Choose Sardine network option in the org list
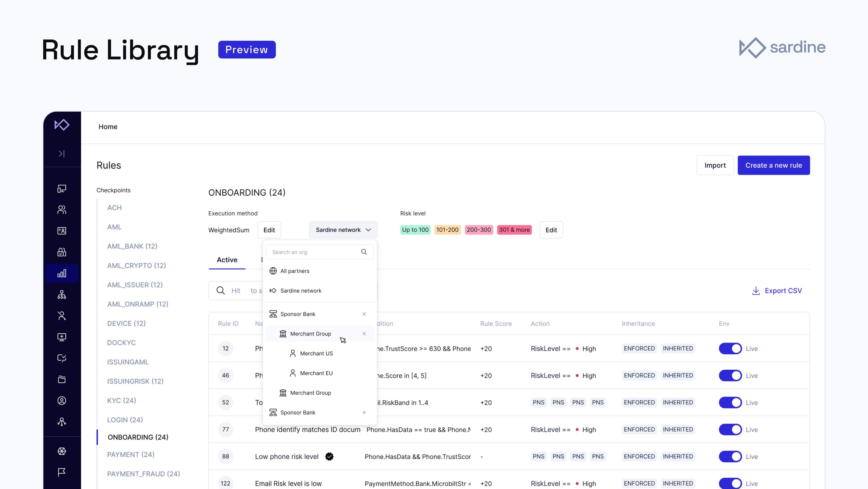 click(320, 291)
